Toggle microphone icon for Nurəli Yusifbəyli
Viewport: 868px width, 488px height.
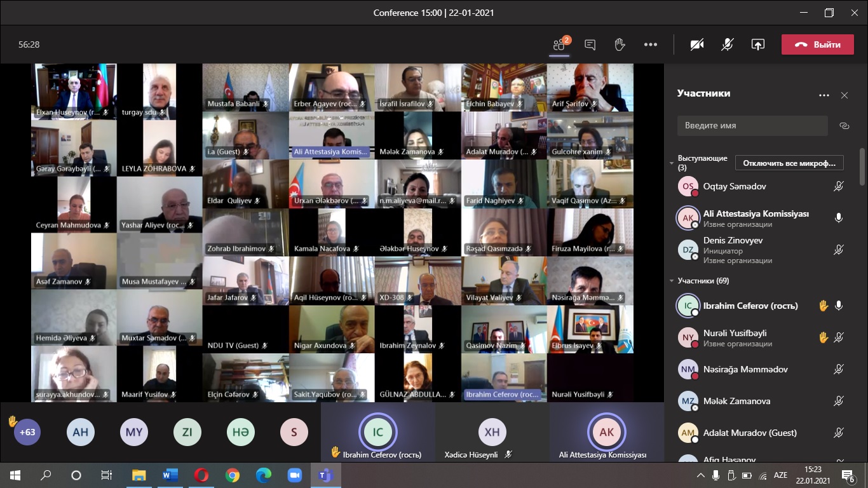click(839, 337)
